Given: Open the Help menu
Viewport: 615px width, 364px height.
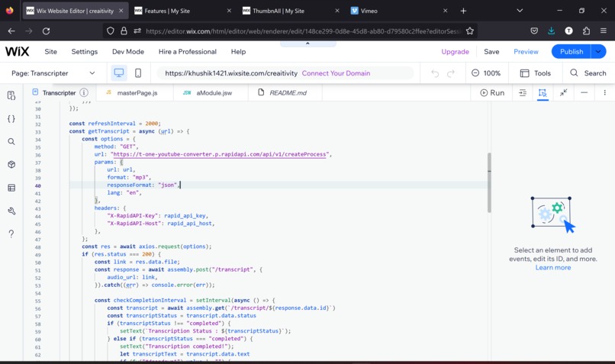Looking at the screenshot, I should pyautogui.click(x=238, y=52).
